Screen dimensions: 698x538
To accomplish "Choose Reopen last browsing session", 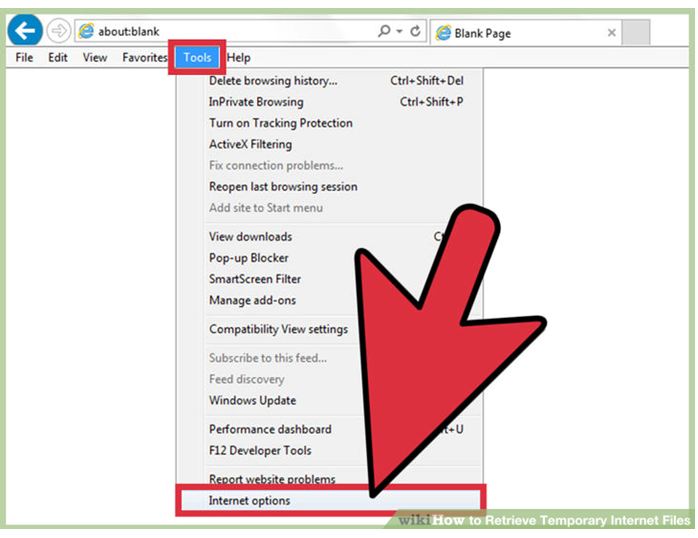I will tap(329, 186).
